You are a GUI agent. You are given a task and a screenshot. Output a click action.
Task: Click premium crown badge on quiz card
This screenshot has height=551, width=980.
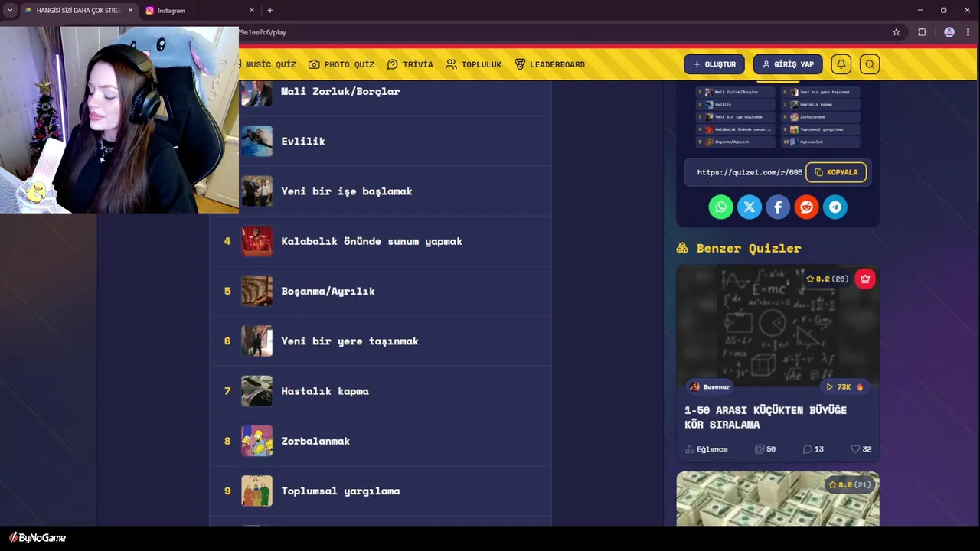point(865,279)
